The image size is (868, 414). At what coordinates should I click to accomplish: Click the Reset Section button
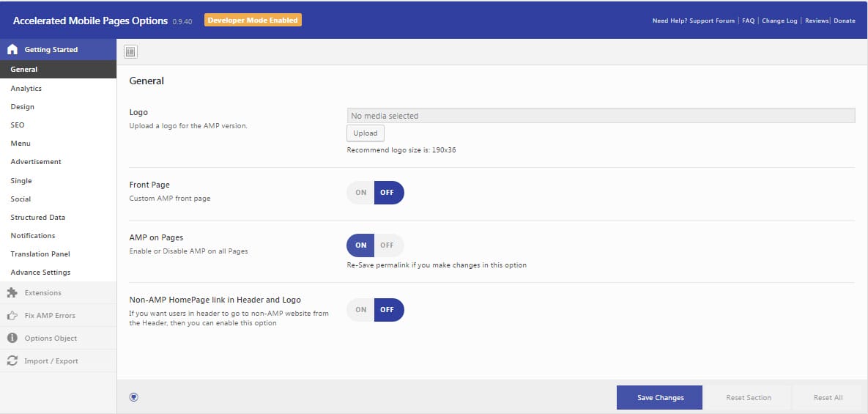pyautogui.click(x=748, y=397)
